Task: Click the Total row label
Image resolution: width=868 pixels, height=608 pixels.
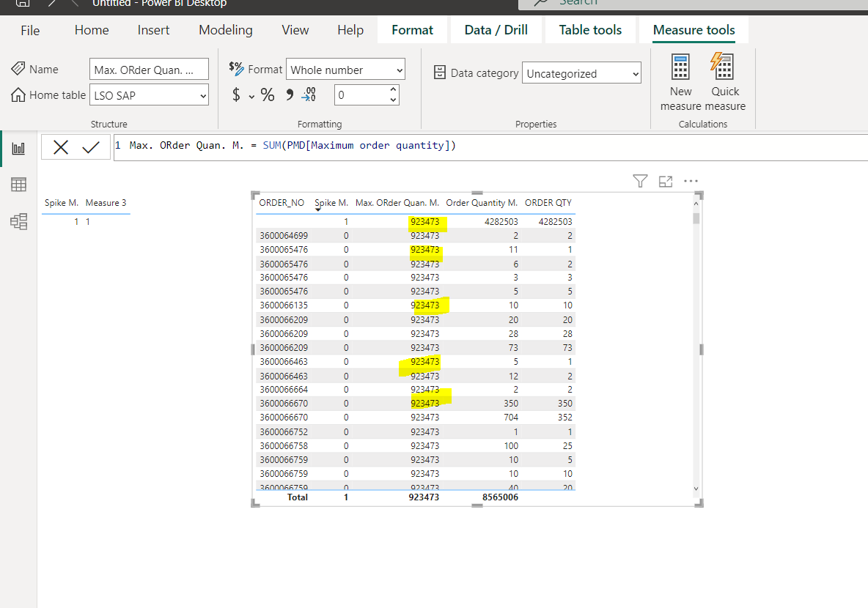Action: (x=297, y=497)
